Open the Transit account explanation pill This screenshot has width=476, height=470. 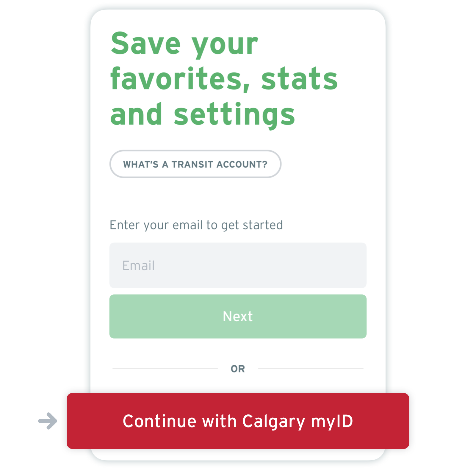click(x=195, y=164)
